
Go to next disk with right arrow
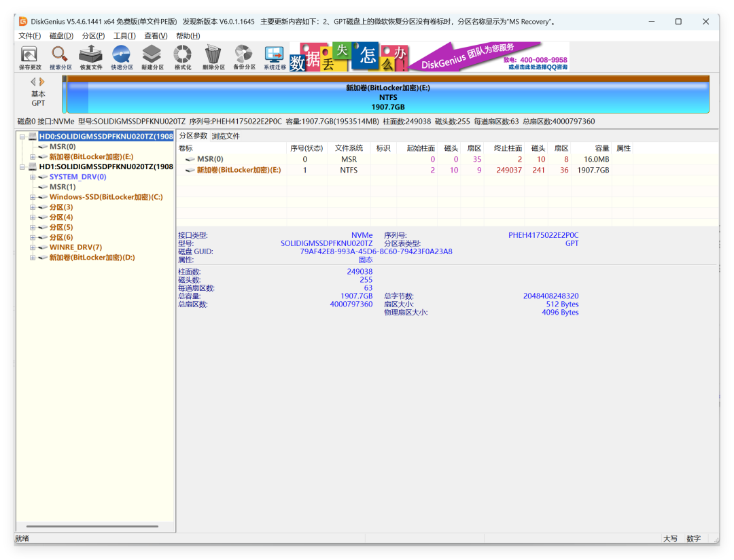pyautogui.click(x=42, y=82)
